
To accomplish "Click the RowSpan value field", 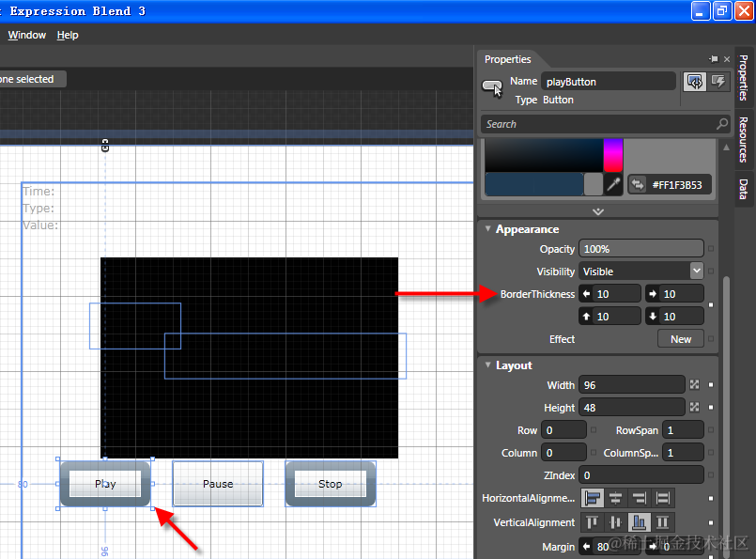I will pyautogui.click(x=683, y=429).
